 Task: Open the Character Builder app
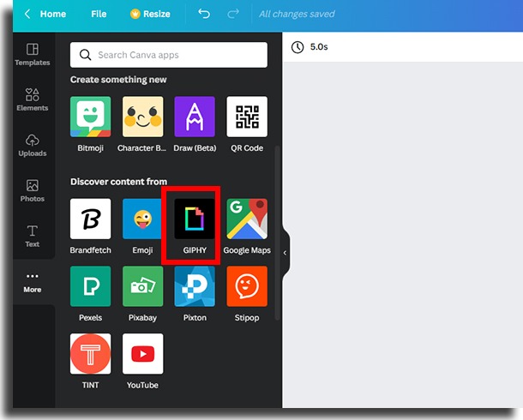(x=143, y=117)
